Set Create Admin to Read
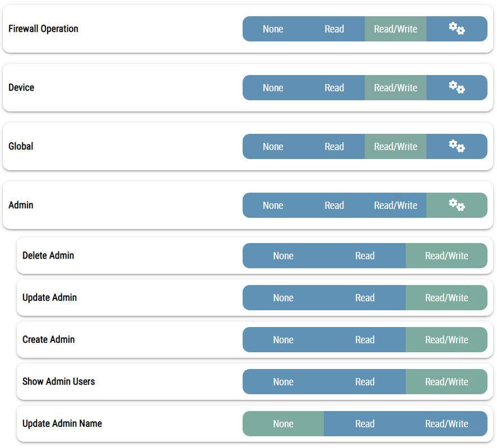497x448 pixels. (x=364, y=340)
